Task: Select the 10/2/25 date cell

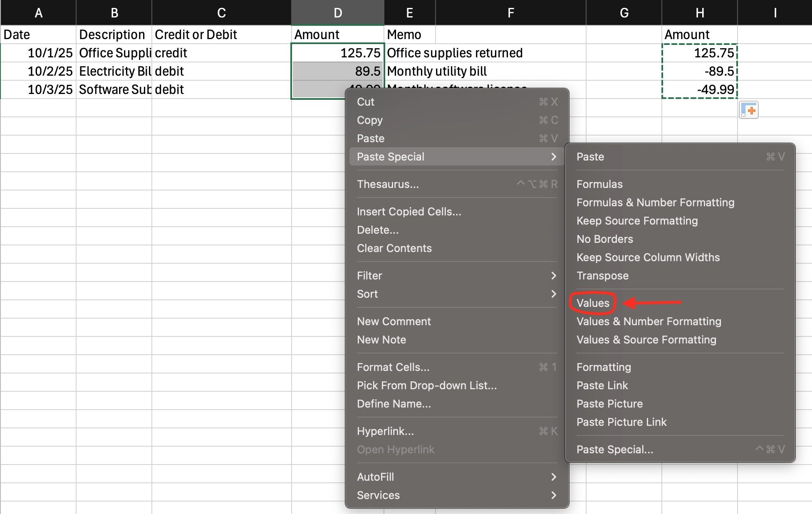Action: [x=38, y=71]
